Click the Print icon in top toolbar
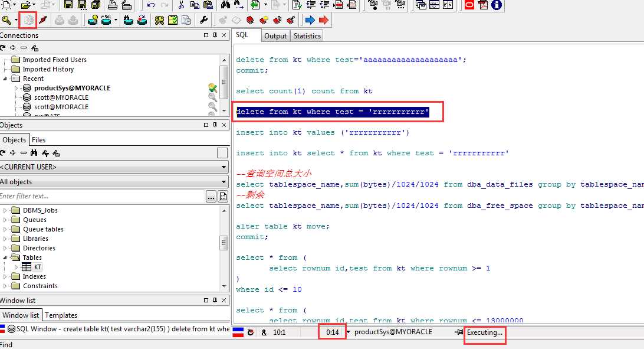 pyautogui.click(x=113, y=5)
